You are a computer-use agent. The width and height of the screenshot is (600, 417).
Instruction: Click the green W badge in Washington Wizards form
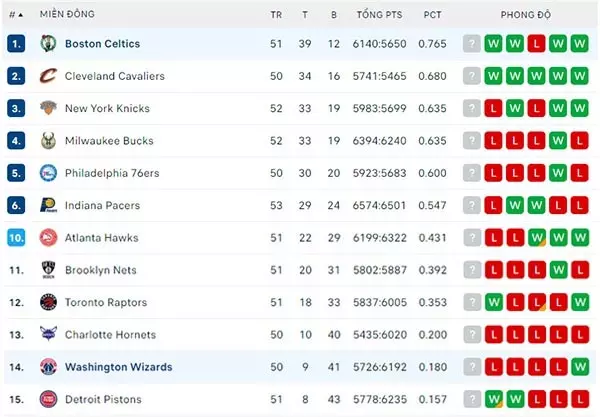[x=580, y=367]
